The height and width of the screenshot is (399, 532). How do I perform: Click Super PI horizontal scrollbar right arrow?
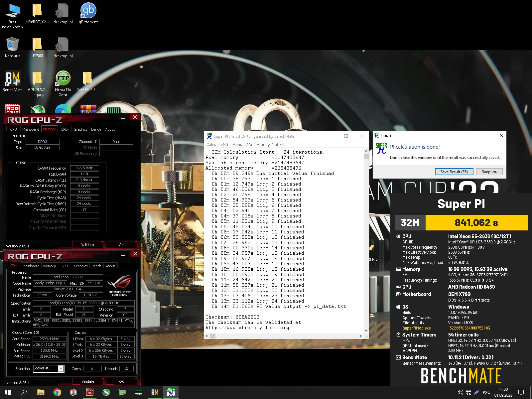click(361, 336)
